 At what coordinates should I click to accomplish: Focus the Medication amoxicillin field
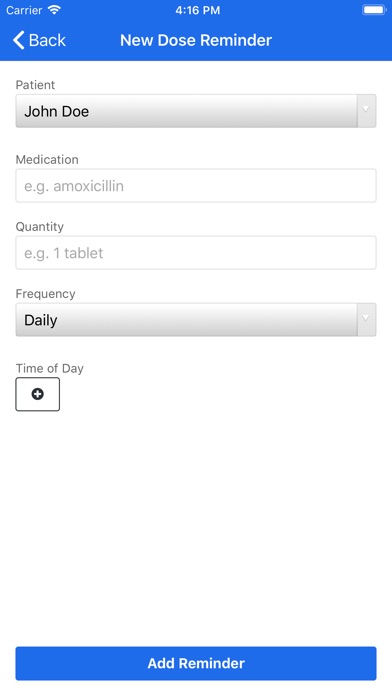(196, 186)
